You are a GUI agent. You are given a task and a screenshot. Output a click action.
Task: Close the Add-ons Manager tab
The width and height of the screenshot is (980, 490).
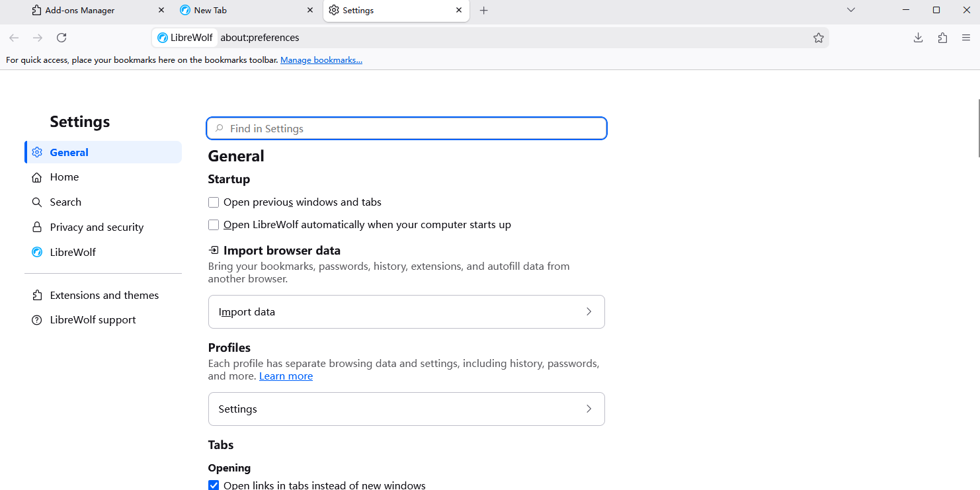pos(161,11)
